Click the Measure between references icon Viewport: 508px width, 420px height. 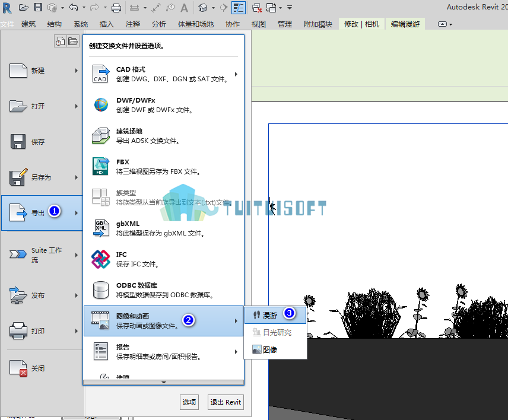[x=134, y=8]
